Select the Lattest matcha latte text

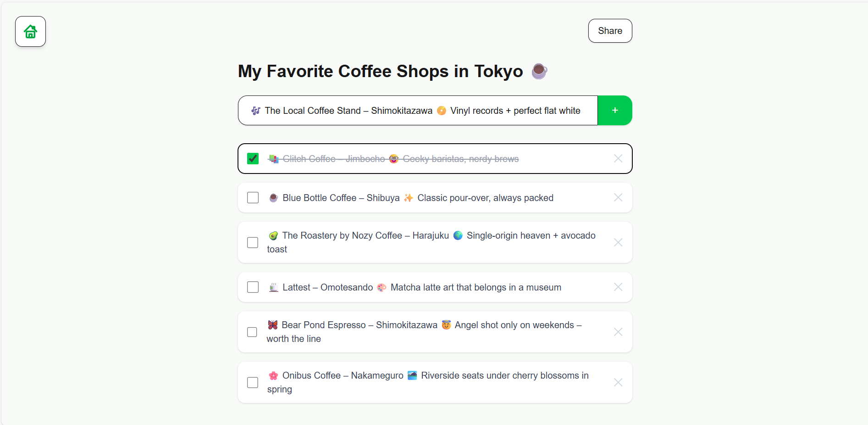coord(475,287)
